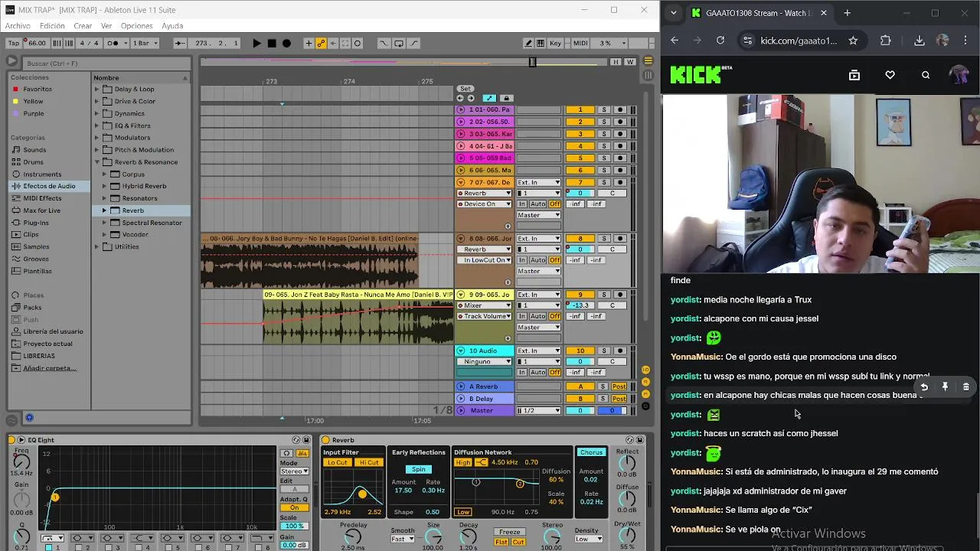Image resolution: width=980 pixels, height=551 pixels.
Task: Select Max for Live category
Action: point(41,210)
